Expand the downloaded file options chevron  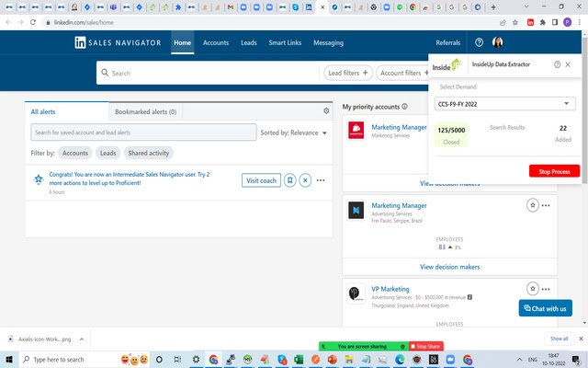82,339
